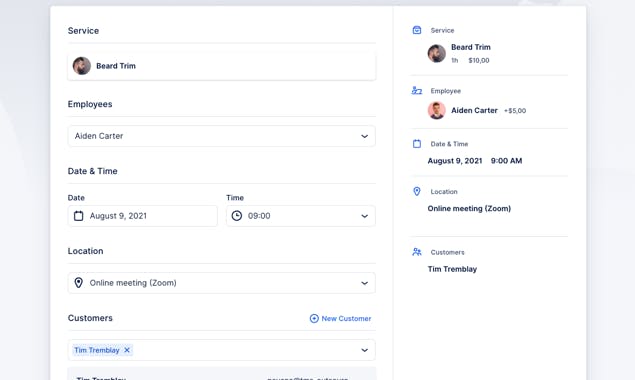Click Online meeting (Zoom) in summary panel

[x=469, y=209]
